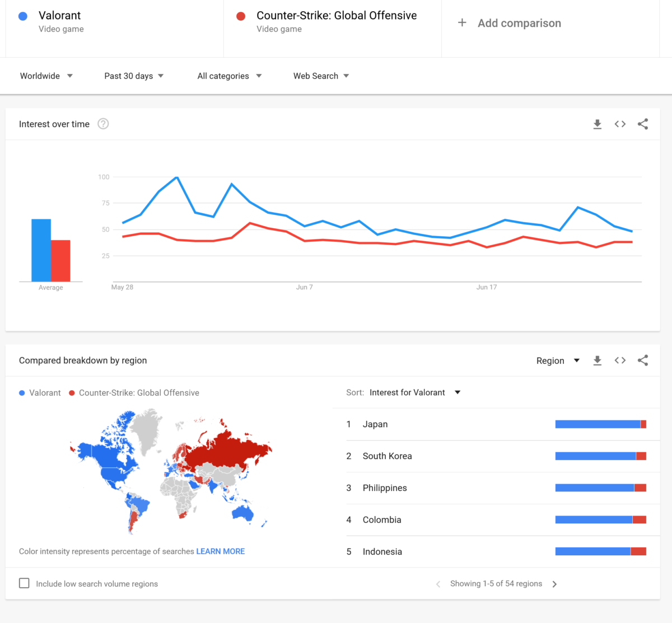The height and width of the screenshot is (623, 672).
Task: Edit the Counter-Strike: Global Offensive search term
Action: tap(336, 16)
